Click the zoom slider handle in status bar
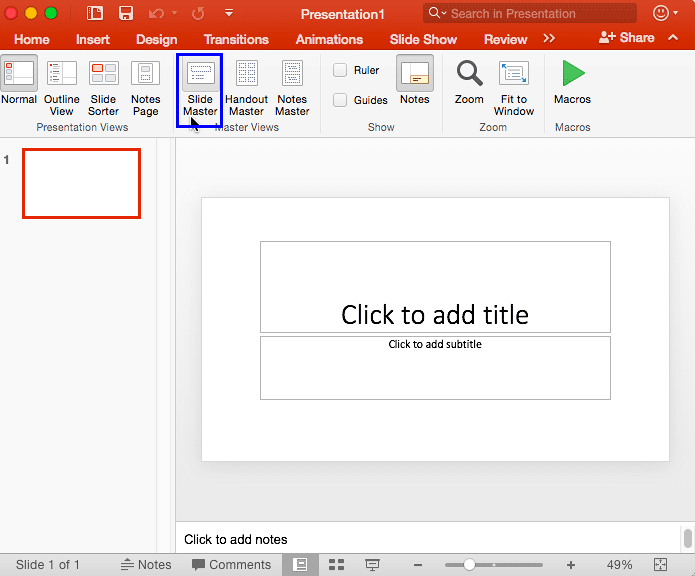 pos(467,565)
